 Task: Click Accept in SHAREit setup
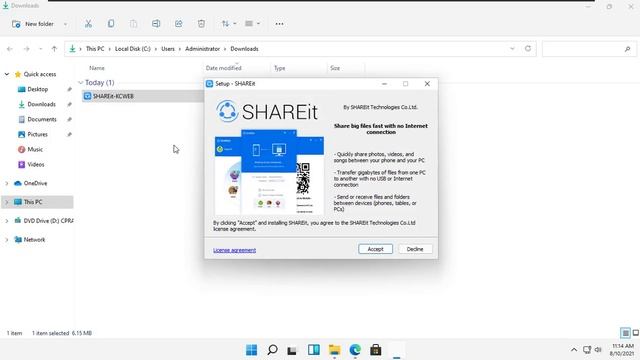click(x=376, y=249)
